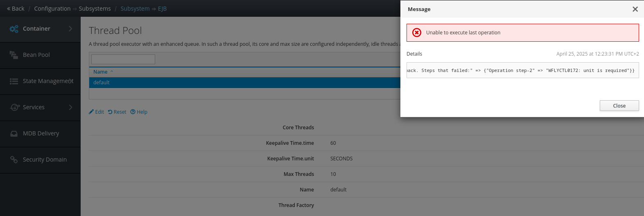Open the Security Domain section

(45, 160)
